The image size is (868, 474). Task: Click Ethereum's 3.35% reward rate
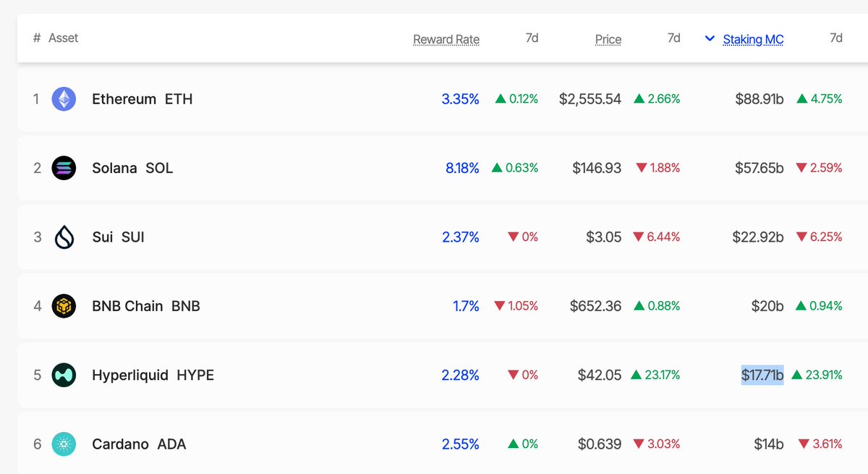coord(460,99)
